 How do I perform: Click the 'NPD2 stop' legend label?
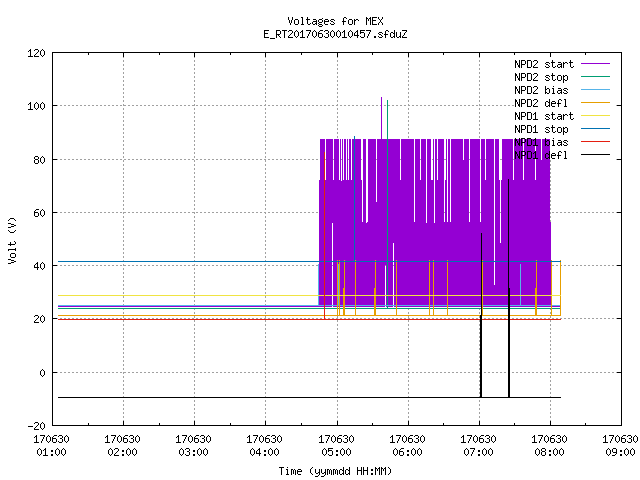point(541,77)
